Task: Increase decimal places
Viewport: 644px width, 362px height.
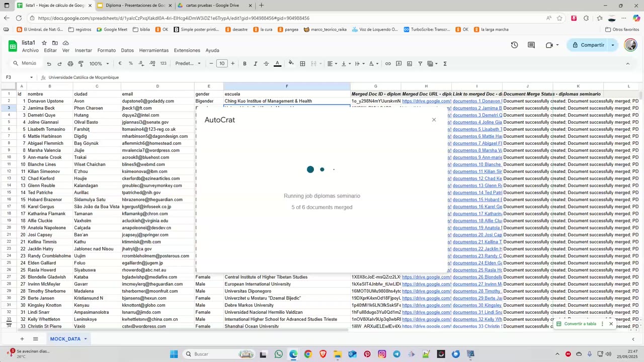Action: 152,64
